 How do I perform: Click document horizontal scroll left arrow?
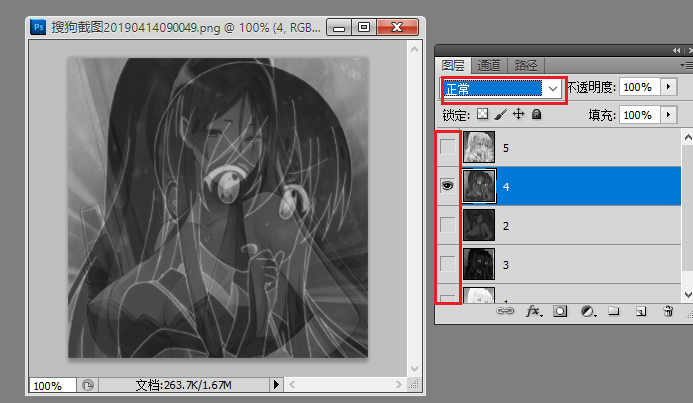[292, 385]
